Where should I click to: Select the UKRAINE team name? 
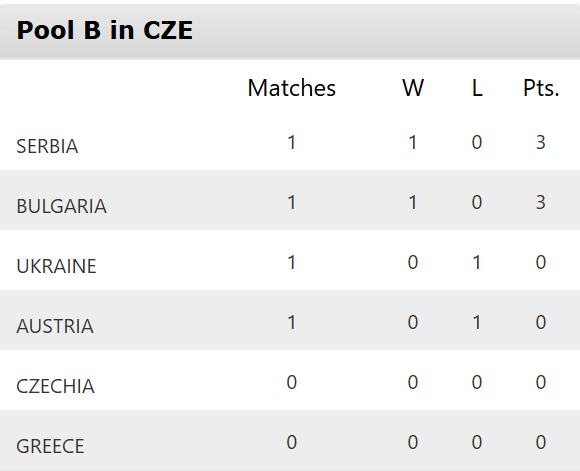point(56,266)
